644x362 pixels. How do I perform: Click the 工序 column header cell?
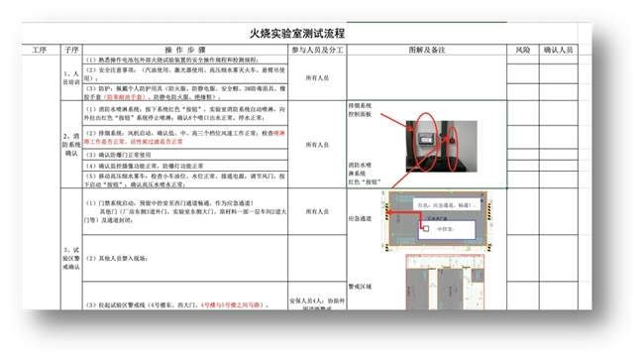tap(40, 50)
